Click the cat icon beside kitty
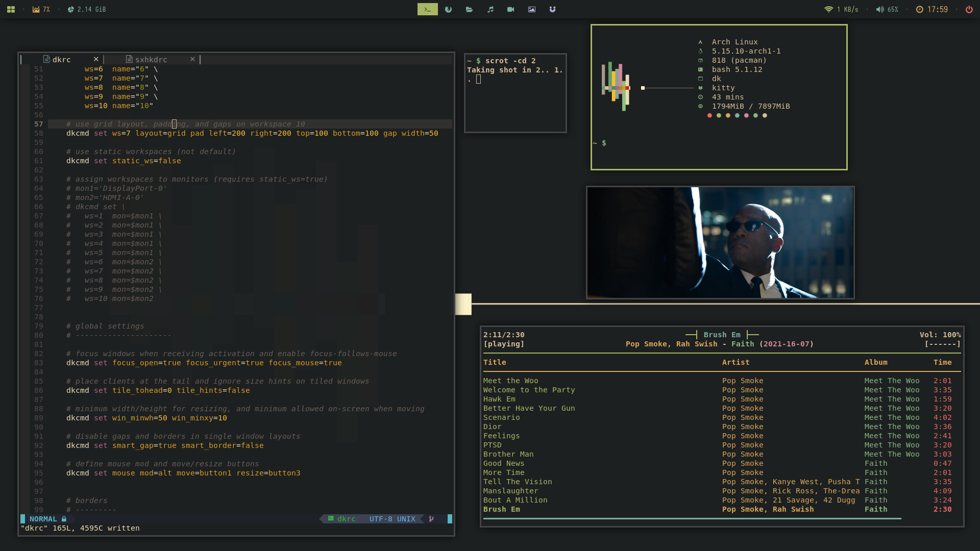 [x=700, y=88]
